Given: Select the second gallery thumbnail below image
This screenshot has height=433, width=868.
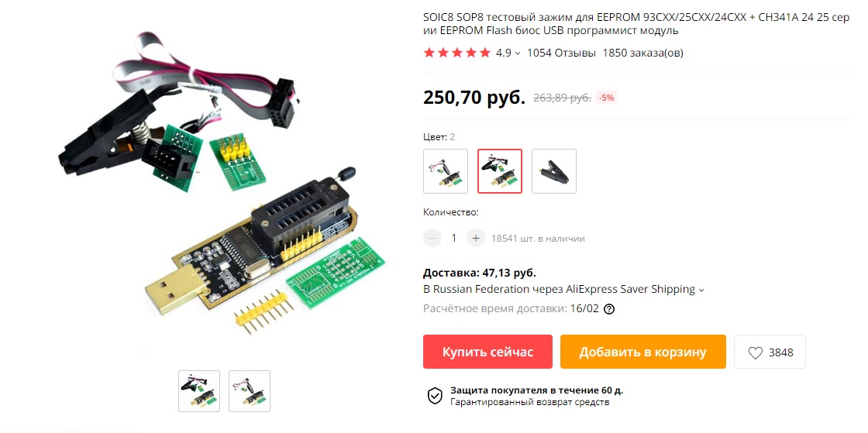Looking at the screenshot, I should point(250,391).
